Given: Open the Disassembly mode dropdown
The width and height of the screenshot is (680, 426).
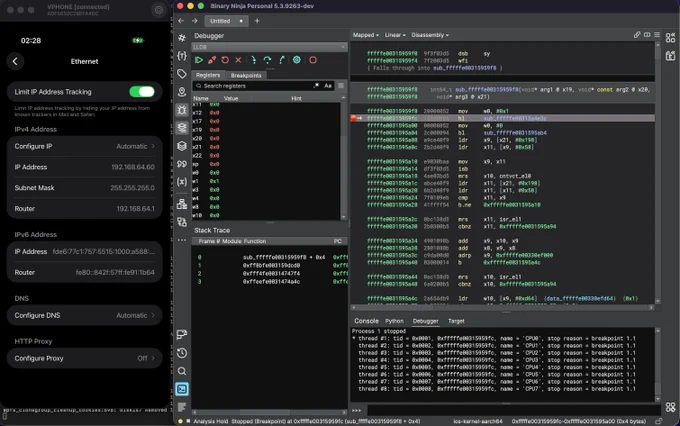Looking at the screenshot, I should point(430,35).
